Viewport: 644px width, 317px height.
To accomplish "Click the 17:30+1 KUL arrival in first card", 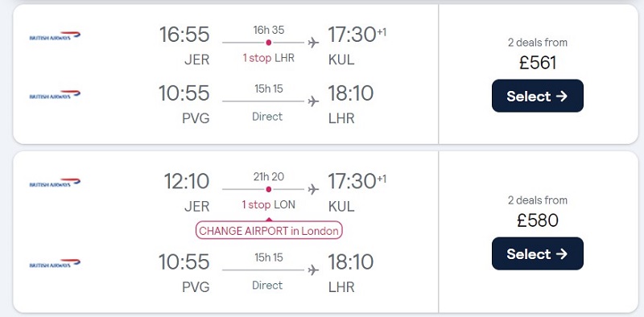I will click(x=357, y=35).
